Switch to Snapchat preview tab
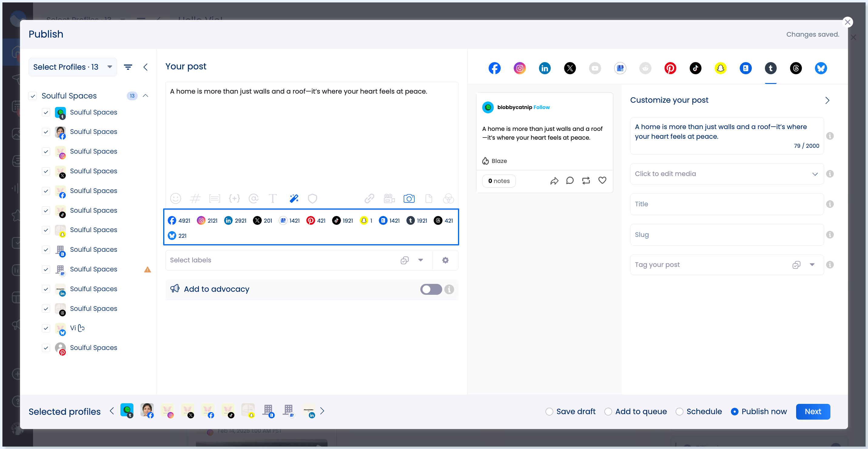The width and height of the screenshot is (868, 449). 720,68
